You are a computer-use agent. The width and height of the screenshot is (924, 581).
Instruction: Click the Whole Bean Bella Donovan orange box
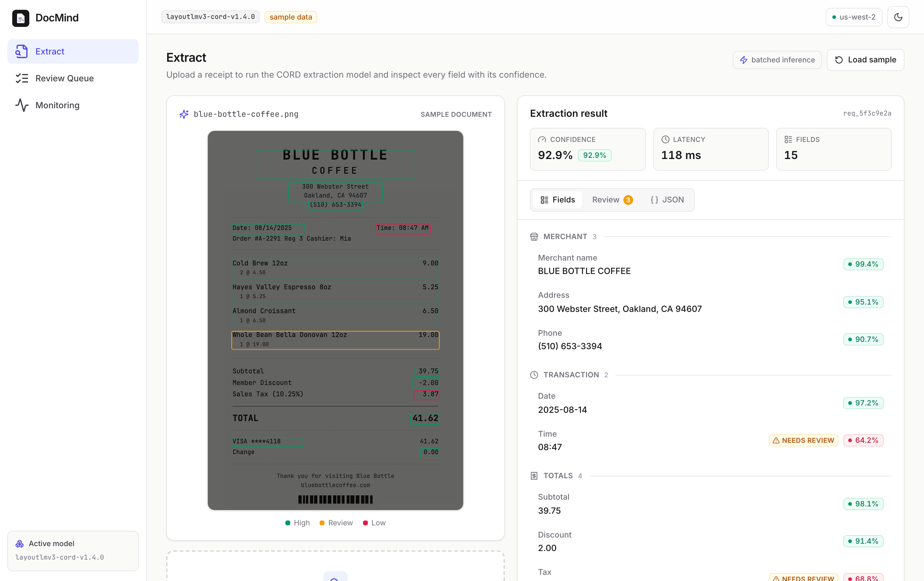(x=335, y=340)
